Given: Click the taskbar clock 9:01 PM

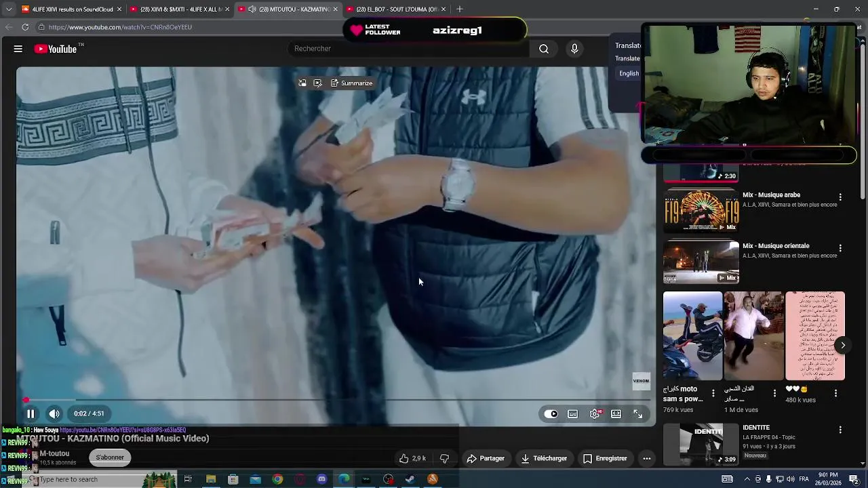Looking at the screenshot, I should 828,479.
